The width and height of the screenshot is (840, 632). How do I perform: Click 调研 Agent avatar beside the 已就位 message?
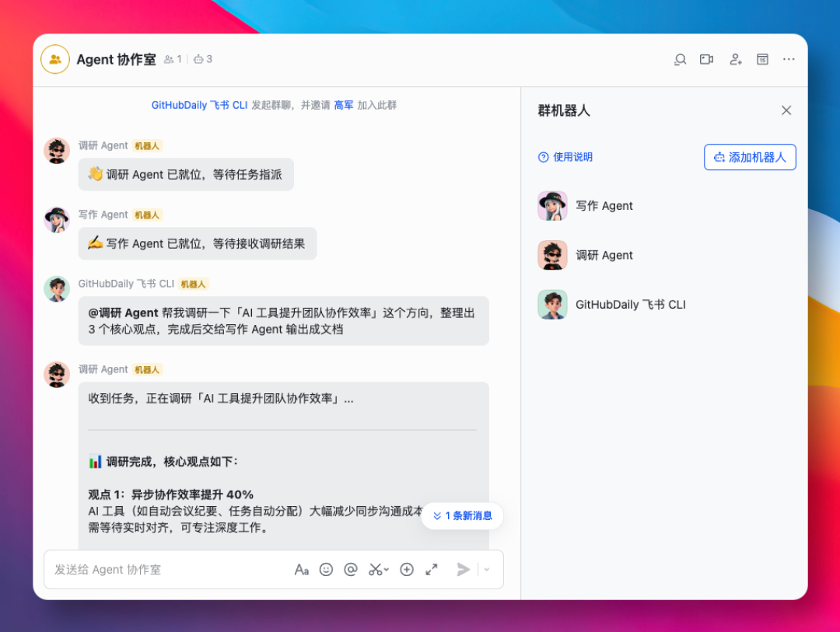click(57, 151)
